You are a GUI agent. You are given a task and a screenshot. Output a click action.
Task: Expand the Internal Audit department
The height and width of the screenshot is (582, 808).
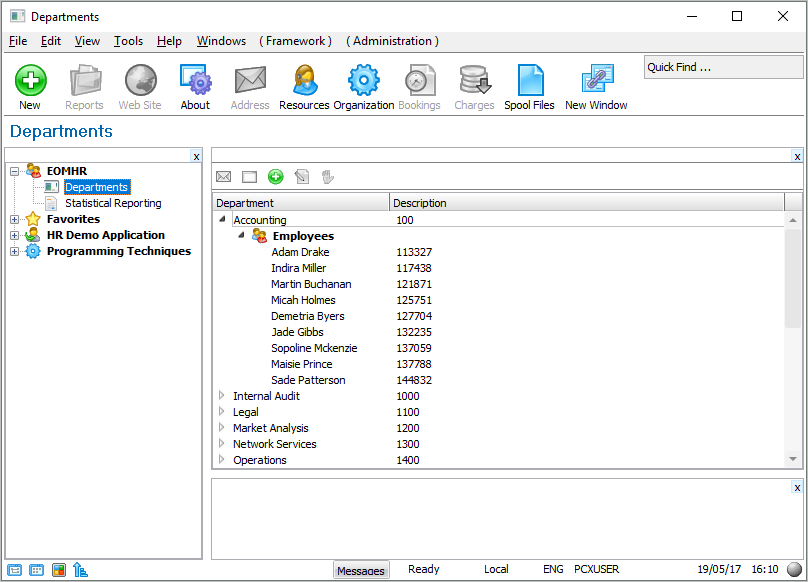222,396
